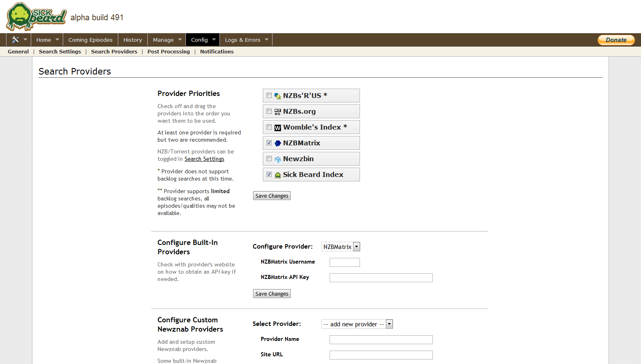Image resolution: width=641 pixels, height=364 pixels.
Task: Enable the NZBs'R'US provider checkbox
Action: 269,96
